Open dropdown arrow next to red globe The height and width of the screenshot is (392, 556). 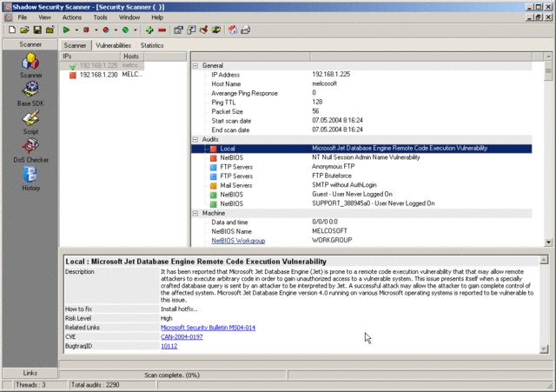click(116, 30)
